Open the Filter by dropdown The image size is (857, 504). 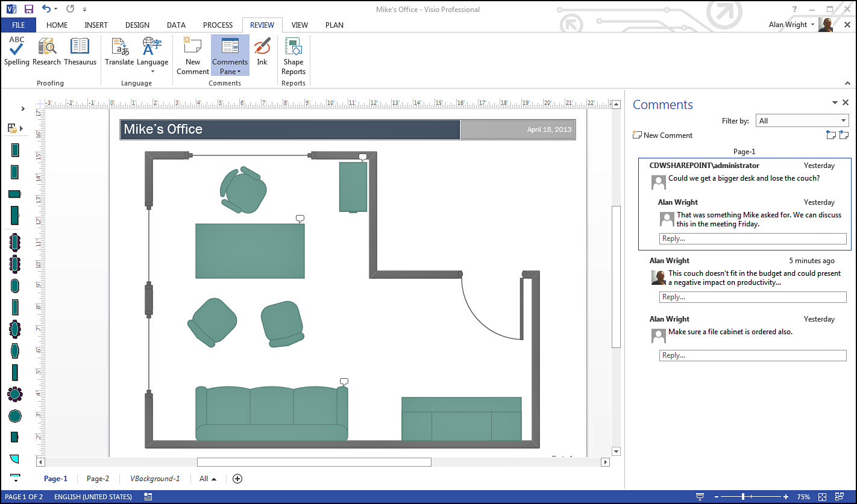[802, 120]
